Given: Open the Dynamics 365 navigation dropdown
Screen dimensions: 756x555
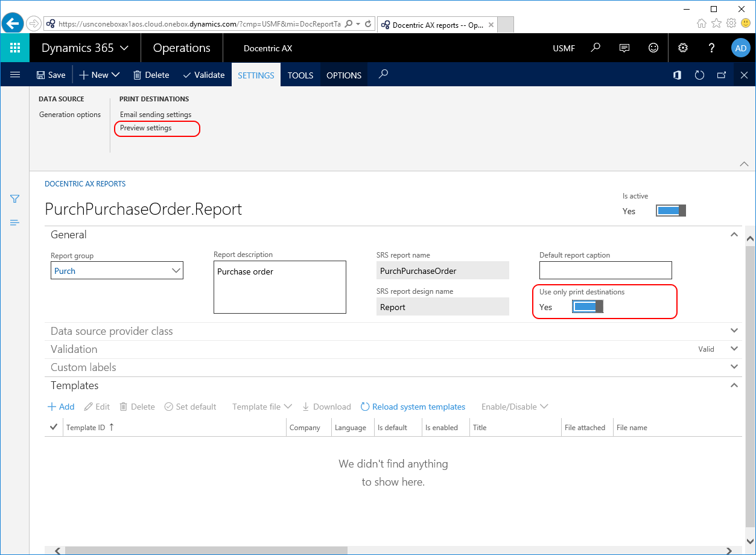Looking at the screenshot, I should pos(85,48).
